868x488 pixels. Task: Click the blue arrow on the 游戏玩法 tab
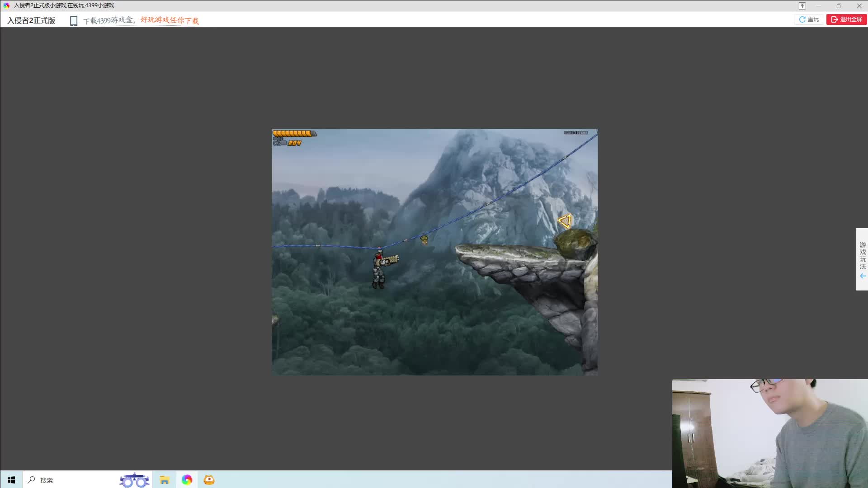[x=863, y=276]
